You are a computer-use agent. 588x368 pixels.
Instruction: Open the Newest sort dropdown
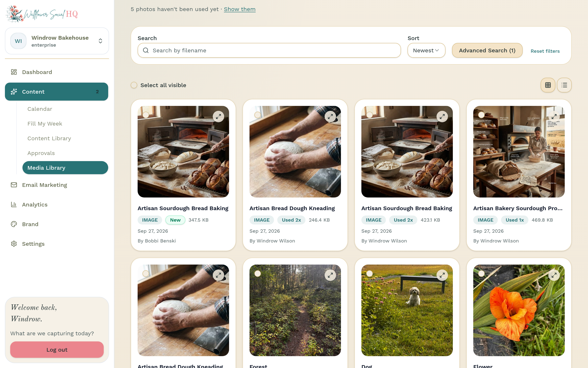tap(426, 50)
